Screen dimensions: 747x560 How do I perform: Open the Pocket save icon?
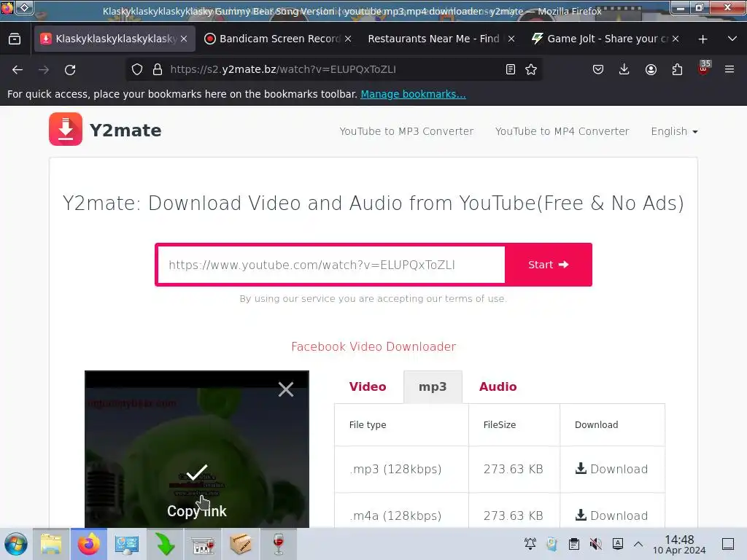point(598,69)
